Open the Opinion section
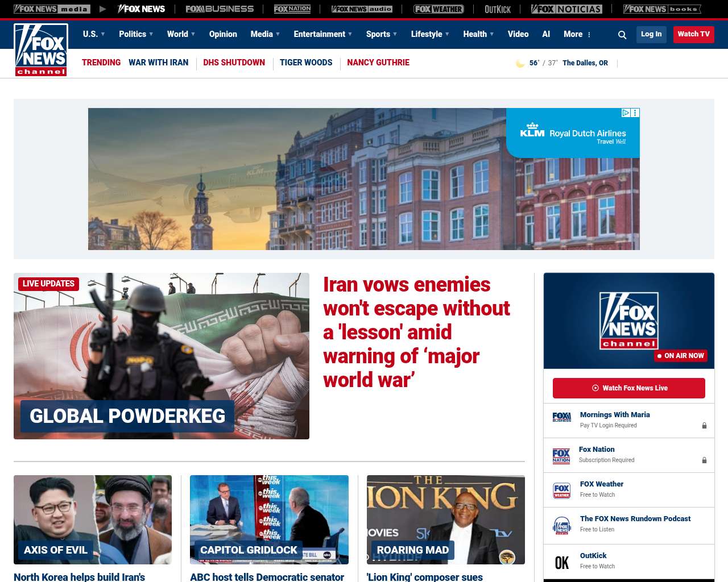The height and width of the screenshot is (582, 728). pyautogui.click(x=223, y=34)
